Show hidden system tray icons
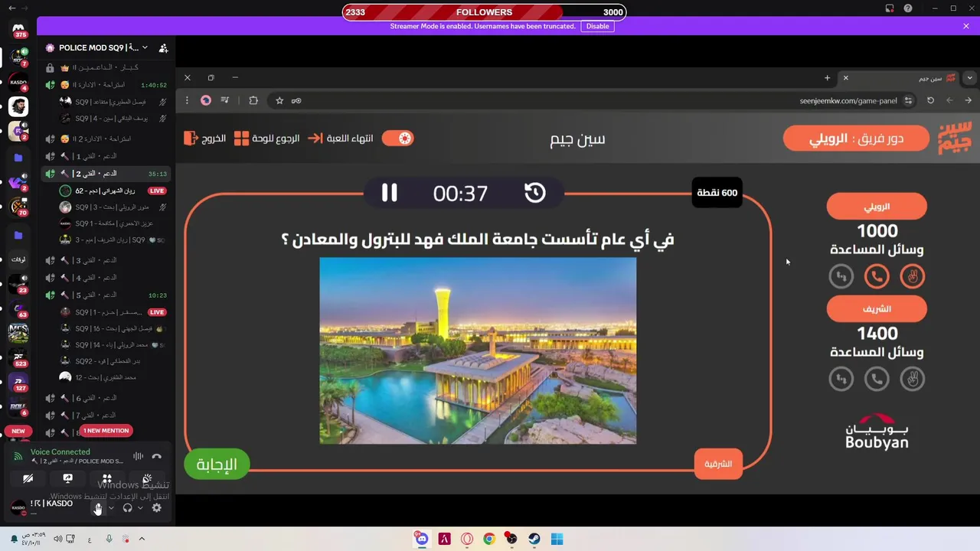Screen dimensions: 980x551 [x=142, y=539]
